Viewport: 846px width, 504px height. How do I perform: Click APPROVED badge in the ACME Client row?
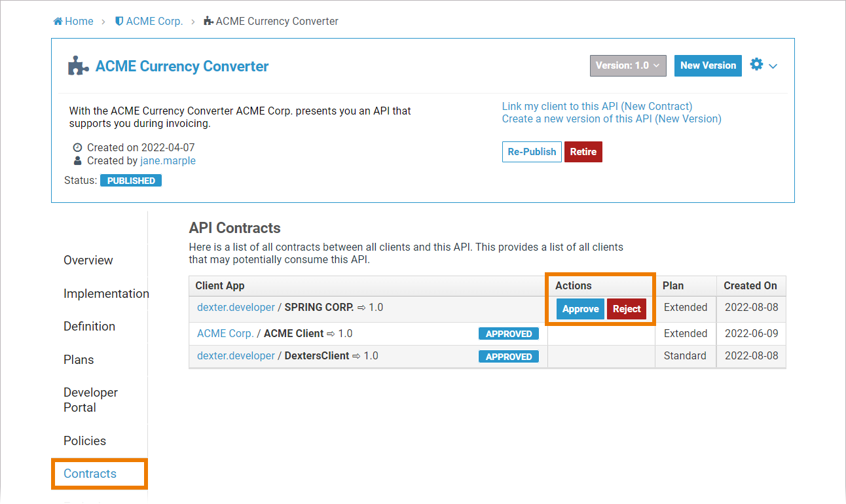pyautogui.click(x=509, y=334)
